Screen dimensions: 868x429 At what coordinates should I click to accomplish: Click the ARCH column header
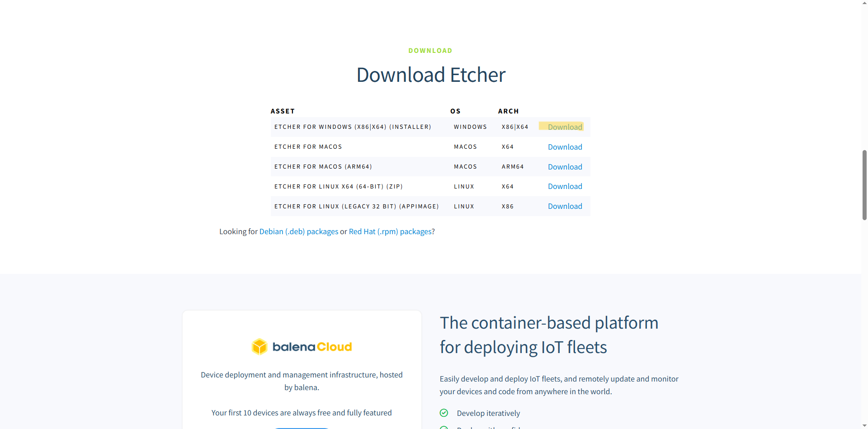[508, 111]
